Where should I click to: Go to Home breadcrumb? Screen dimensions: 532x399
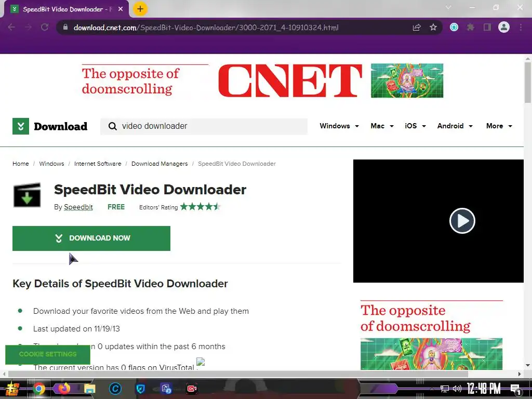21,164
